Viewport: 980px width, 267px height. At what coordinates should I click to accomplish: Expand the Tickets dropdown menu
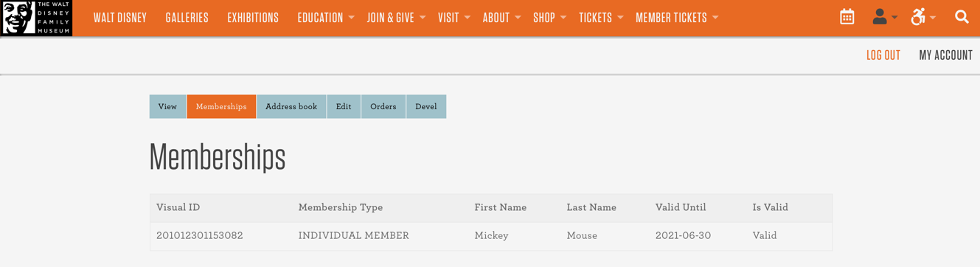tap(601, 18)
